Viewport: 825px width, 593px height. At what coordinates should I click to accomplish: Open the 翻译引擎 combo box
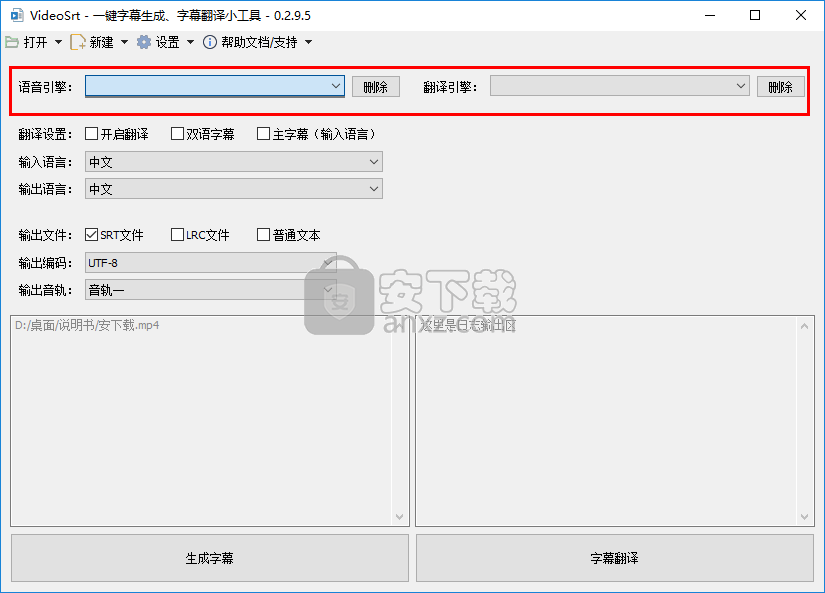(x=620, y=86)
